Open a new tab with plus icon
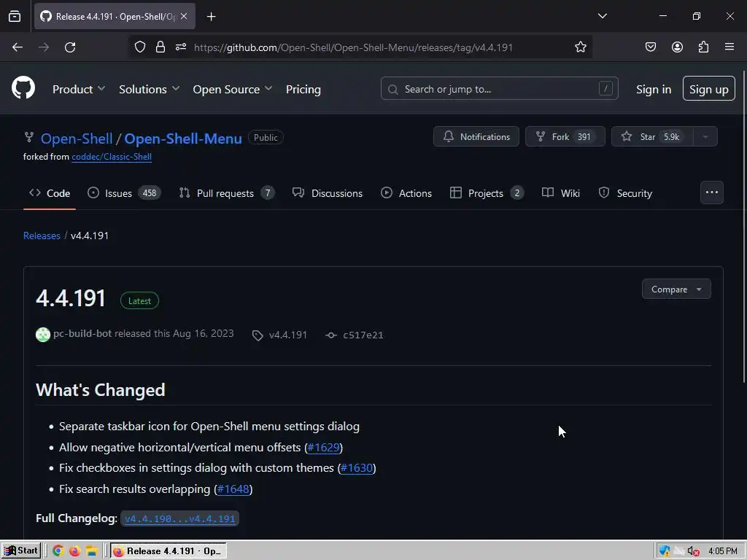This screenshot has width=747, height=560. point(211,17)
